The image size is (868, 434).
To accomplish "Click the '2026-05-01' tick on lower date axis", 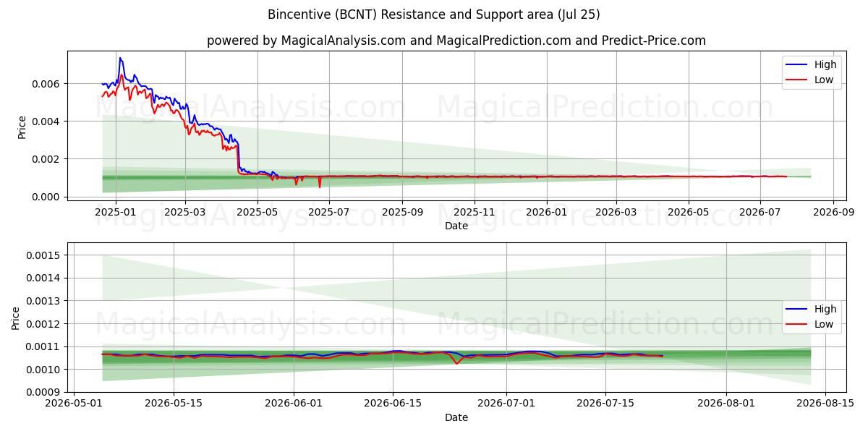I will point(75,404).
